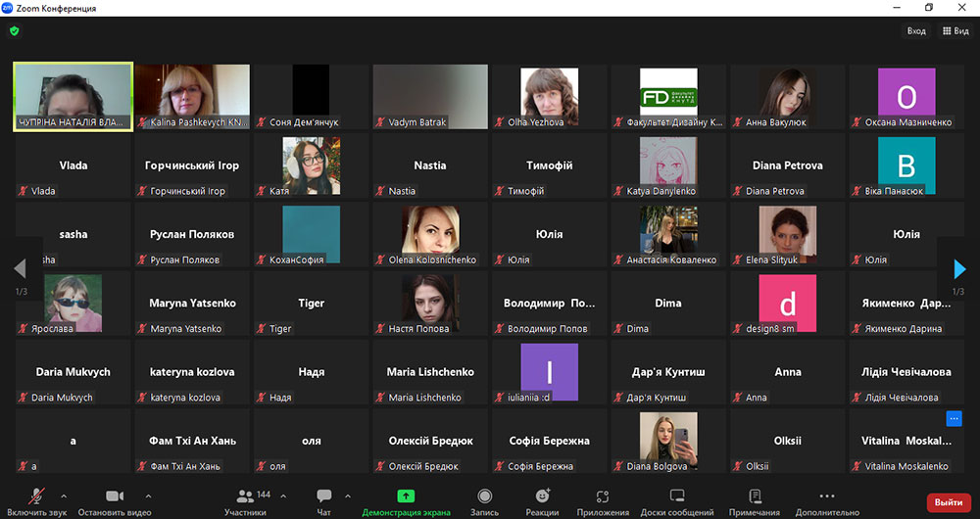
Task: Select Анна Вакулюк participant tile
Action: click(x=788, y=97)
